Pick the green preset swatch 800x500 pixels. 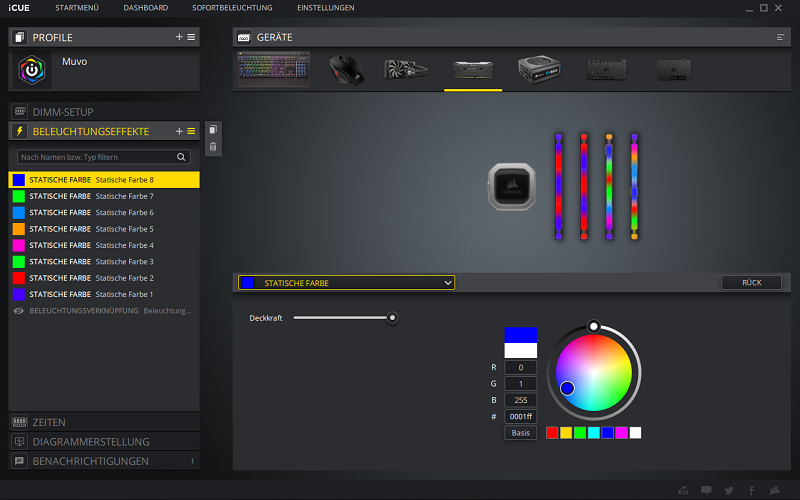pyautogui.click(x=580, y=433)
